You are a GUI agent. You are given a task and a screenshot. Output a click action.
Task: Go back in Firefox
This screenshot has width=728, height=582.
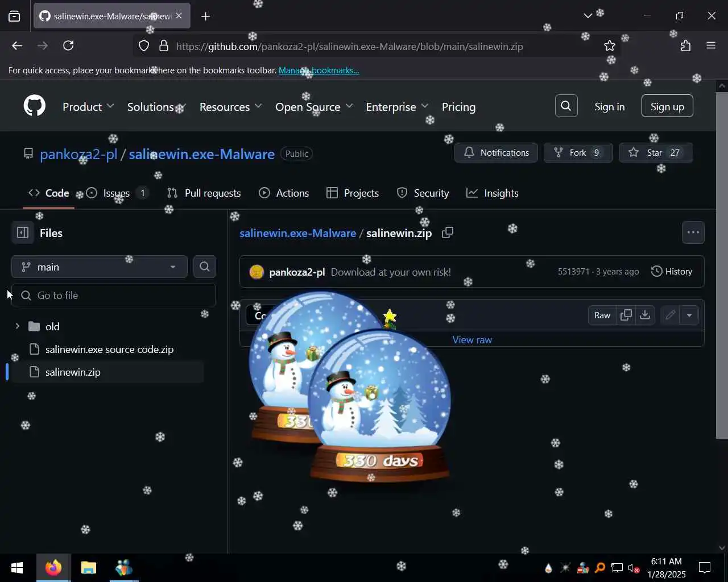[17, 46]
